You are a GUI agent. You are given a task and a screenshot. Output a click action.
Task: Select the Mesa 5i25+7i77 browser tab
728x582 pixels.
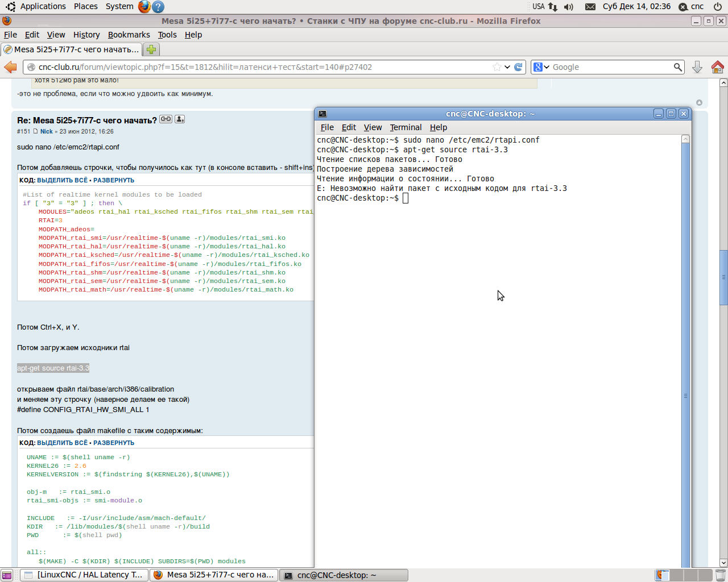point(71,49)
